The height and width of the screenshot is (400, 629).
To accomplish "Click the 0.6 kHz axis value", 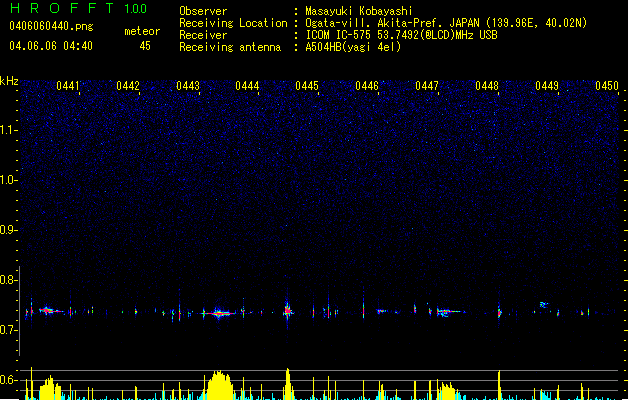I will click(x=9, y=380).
